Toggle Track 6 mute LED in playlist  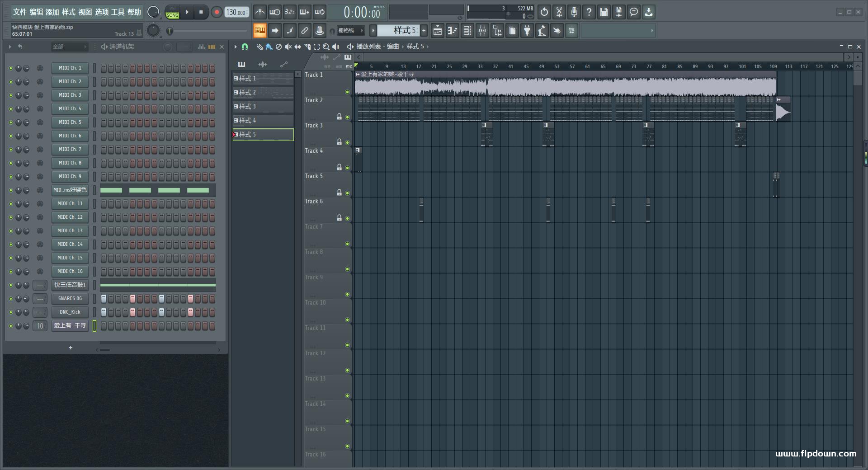347,219
